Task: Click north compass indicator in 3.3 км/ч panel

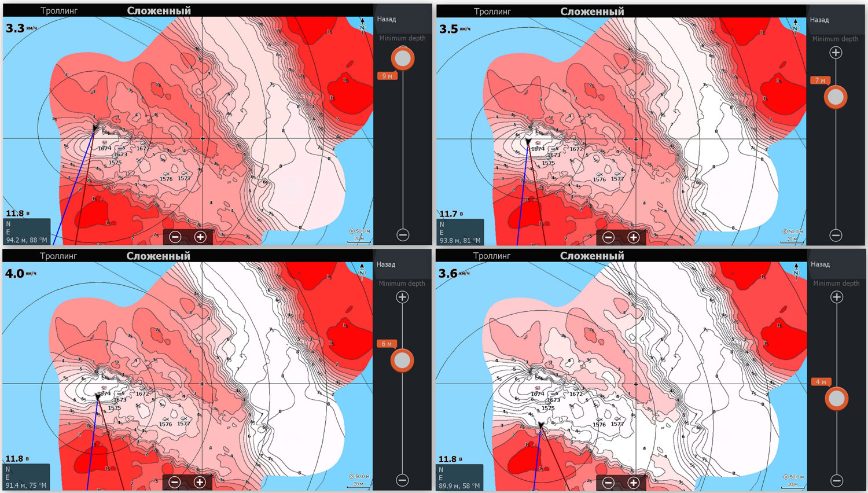Action: pyautogui.click(x=362, y=26)
